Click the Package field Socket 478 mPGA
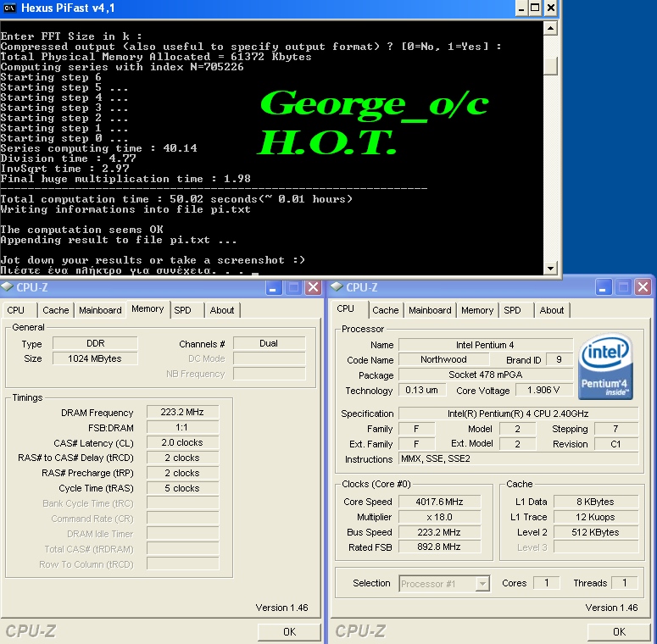Image resolution: width=657 pixels, height=644 pixels. tap(485, 375)
